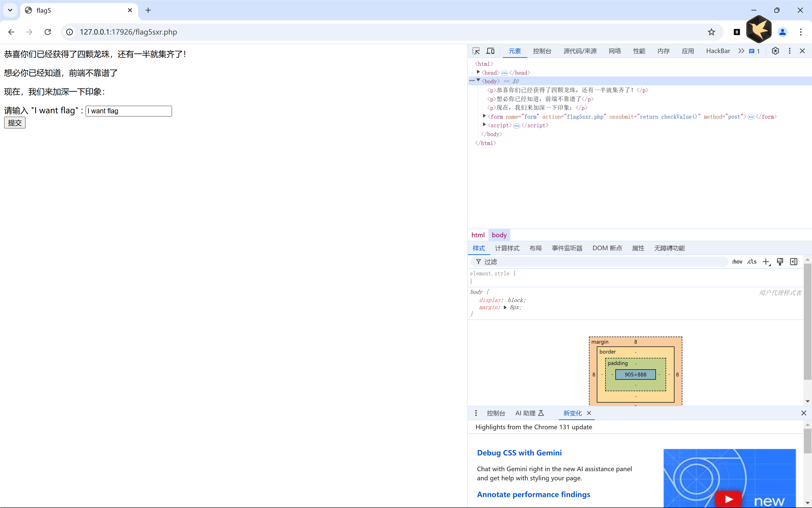
Task: Open the 控制台 drawer tab
Action: pos(496,413)
